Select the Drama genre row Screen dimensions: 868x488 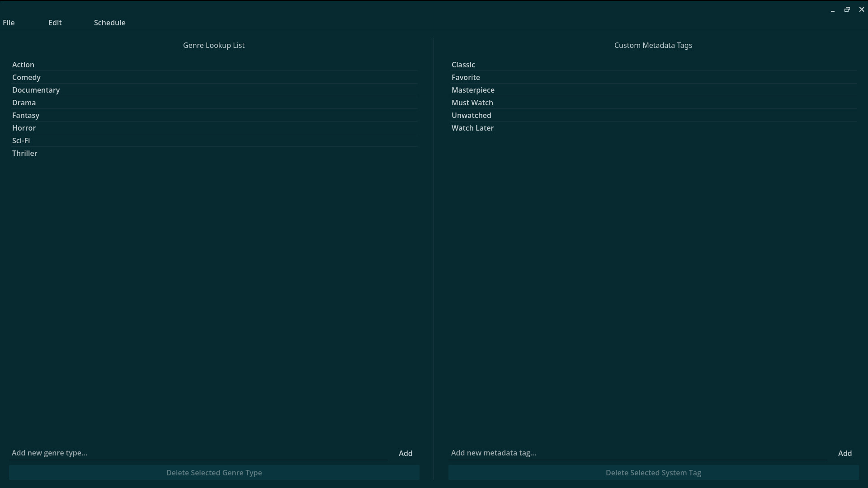(x=214, y=103)
